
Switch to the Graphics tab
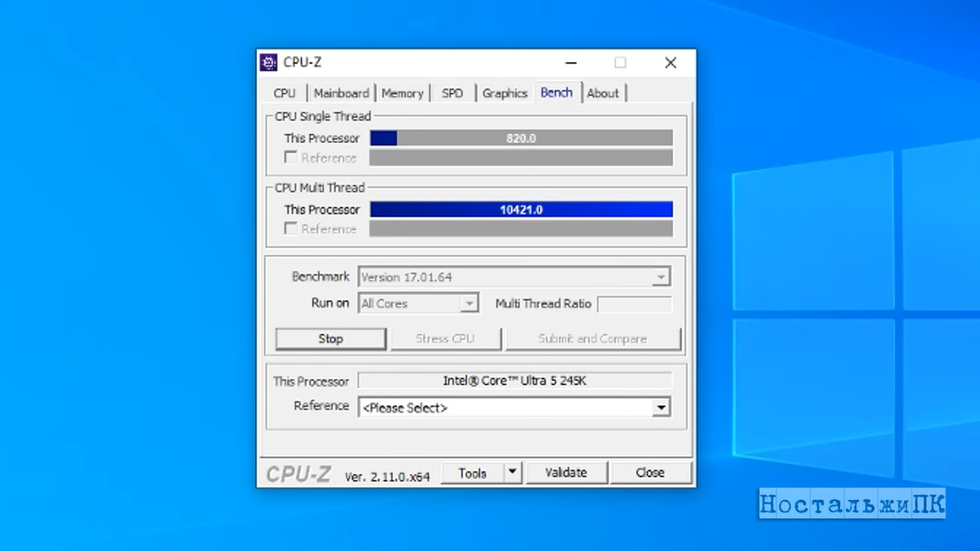pos(505,93)
